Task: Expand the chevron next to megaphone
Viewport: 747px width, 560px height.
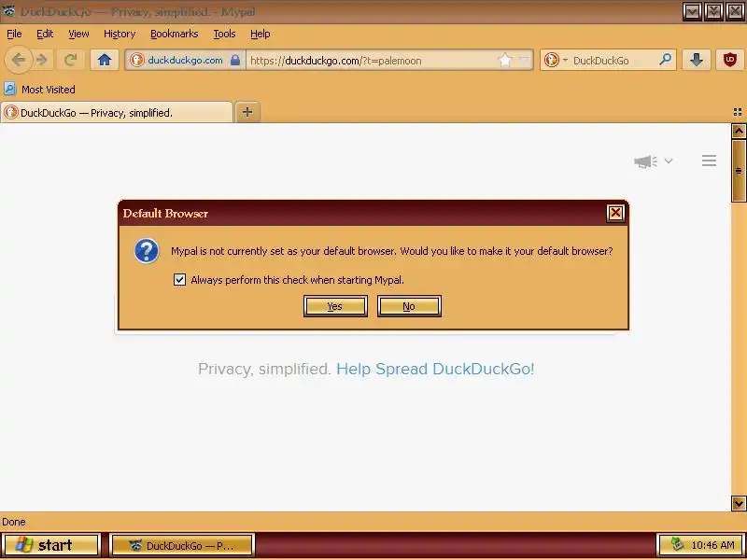Action: coord(669,161)
